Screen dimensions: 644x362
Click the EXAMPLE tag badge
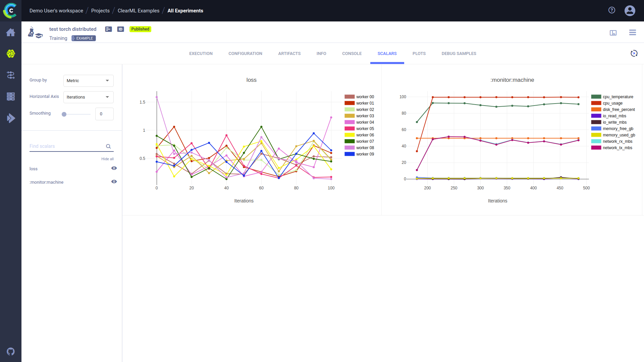(x=84, y=38)
